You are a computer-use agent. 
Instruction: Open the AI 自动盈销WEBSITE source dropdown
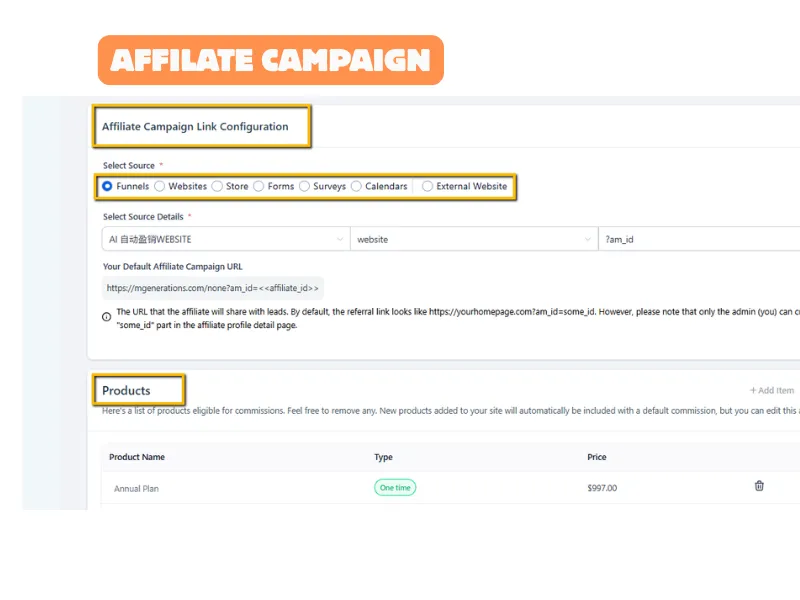pyautogui.click(x=225, y=240)
